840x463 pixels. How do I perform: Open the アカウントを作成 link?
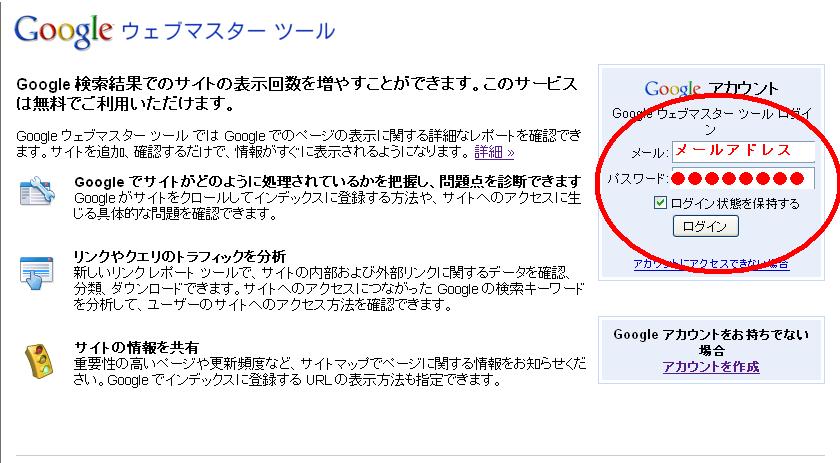[x=711, y=367]
